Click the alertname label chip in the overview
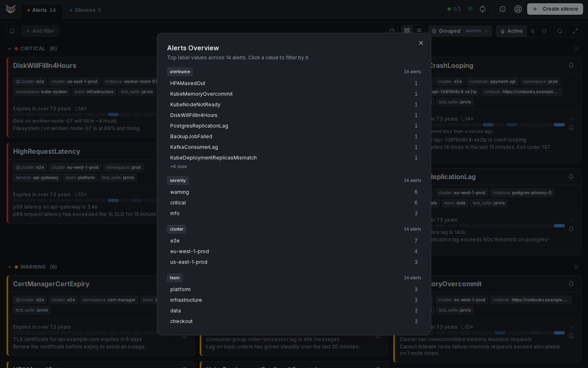The image size is (588, 368). tap(180, 72)
